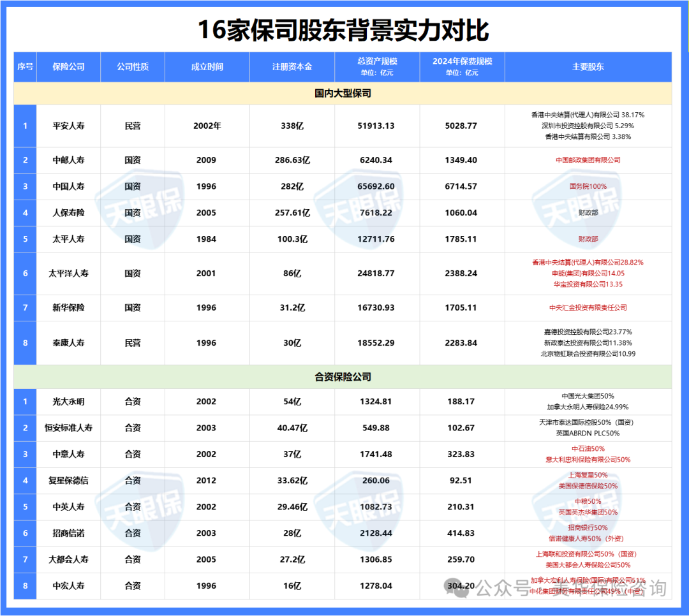Click the row number 1 cell for 平安人寿
This screenshot has height=616, width=689.
click(x=24, y=126)
